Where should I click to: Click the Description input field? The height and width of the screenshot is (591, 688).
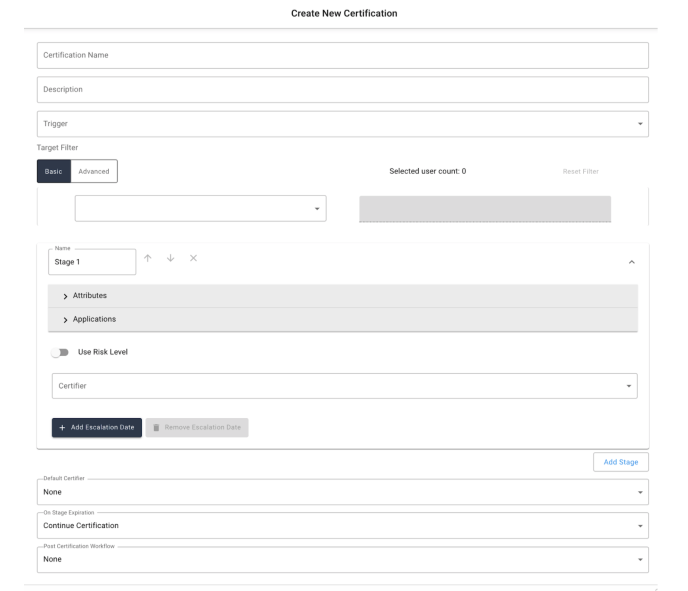[343, 89]
